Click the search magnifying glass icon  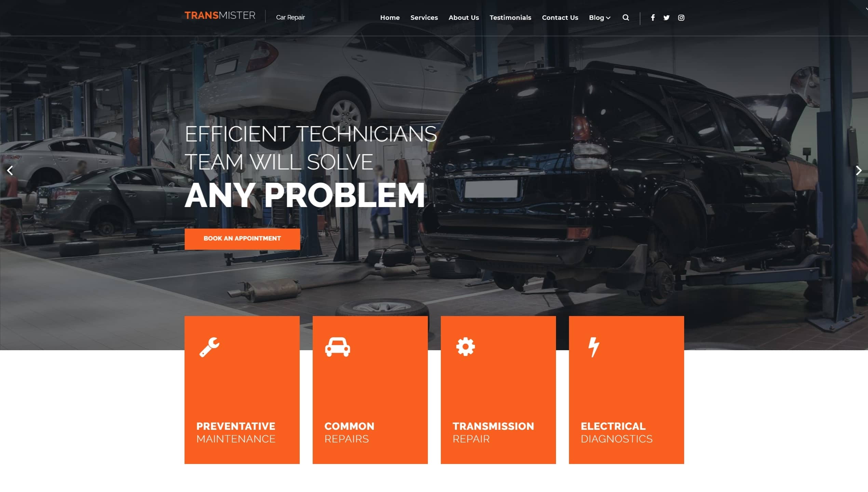point(626,17)
